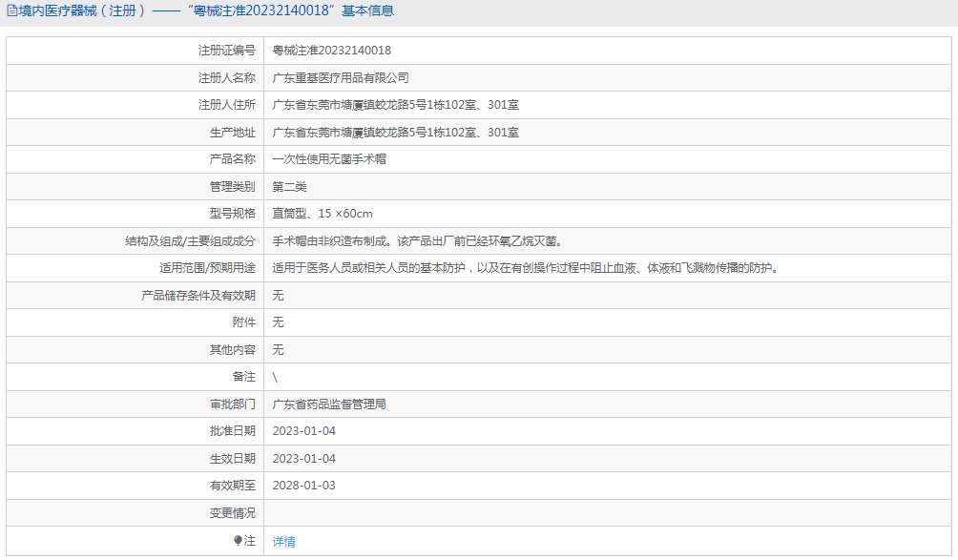Select text 手术帽由非织造布制成
The height and width of the screenshot is (560, 958).
(329, 241)
